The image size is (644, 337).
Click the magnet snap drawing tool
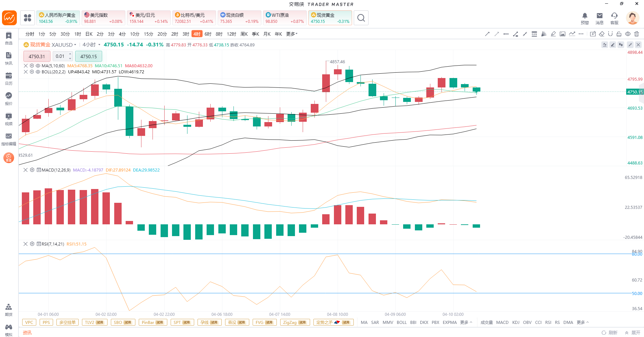610,34
